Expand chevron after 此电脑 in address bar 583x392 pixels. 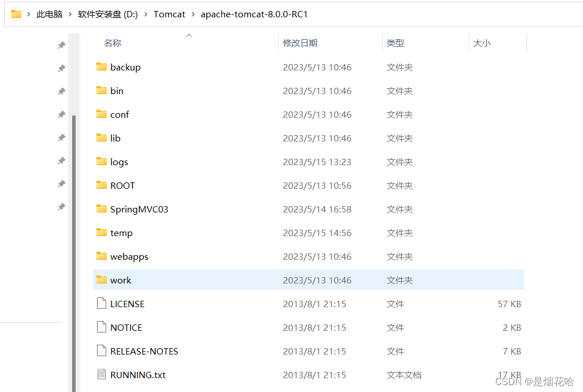(x=70, y=14)
